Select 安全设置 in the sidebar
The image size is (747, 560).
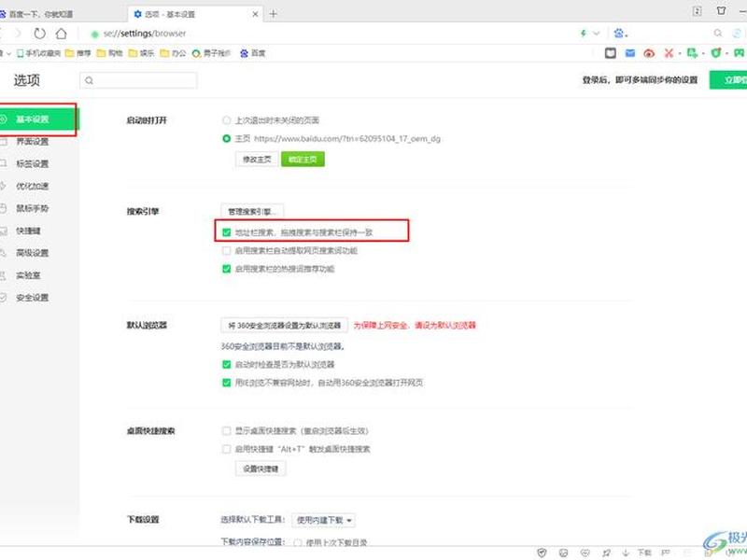33,298
